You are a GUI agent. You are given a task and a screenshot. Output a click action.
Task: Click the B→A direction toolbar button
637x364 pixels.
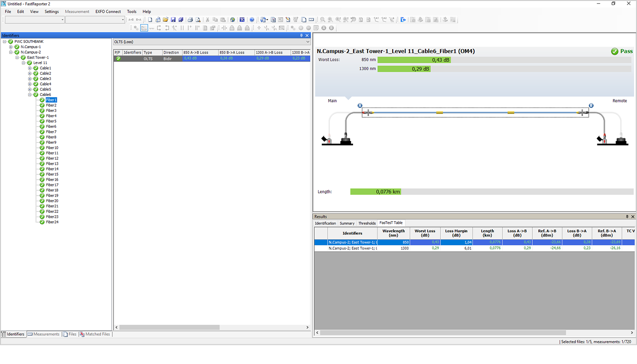pos(138,20)
